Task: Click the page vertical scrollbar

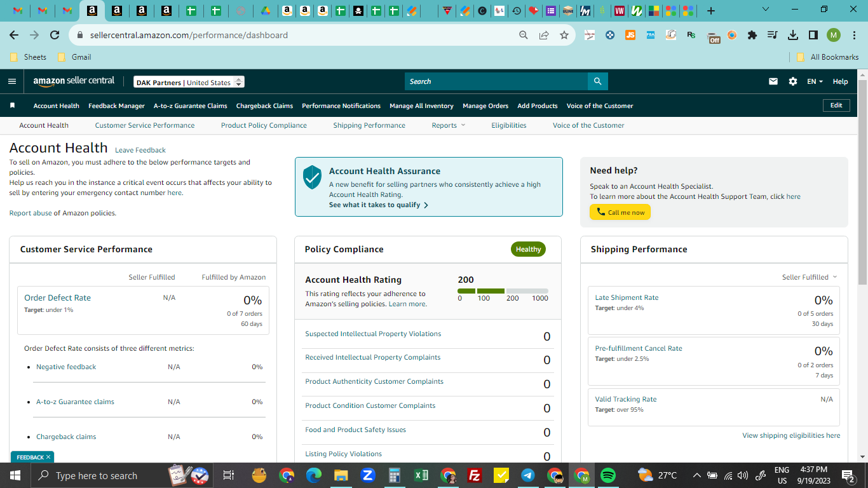Action: (x=862, y=183)
